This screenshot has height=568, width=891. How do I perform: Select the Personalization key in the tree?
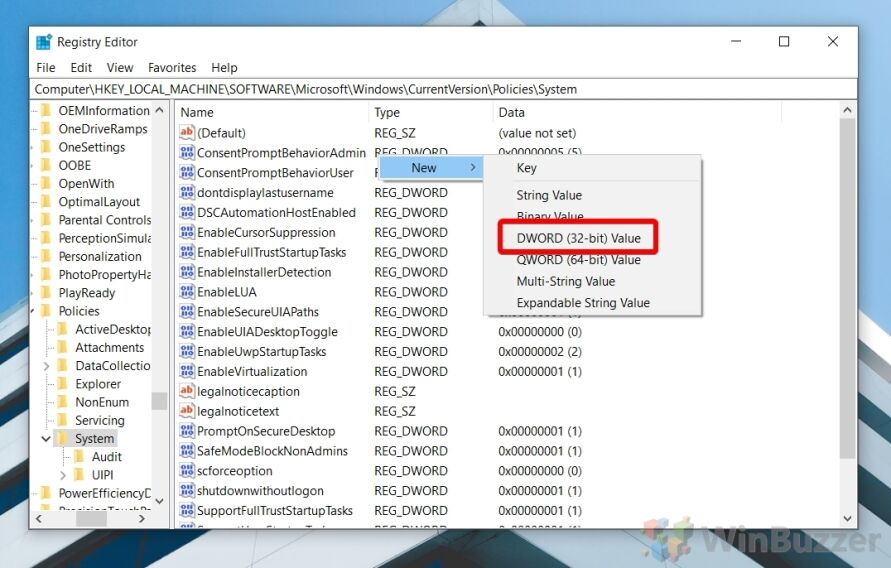coord(100,257)
